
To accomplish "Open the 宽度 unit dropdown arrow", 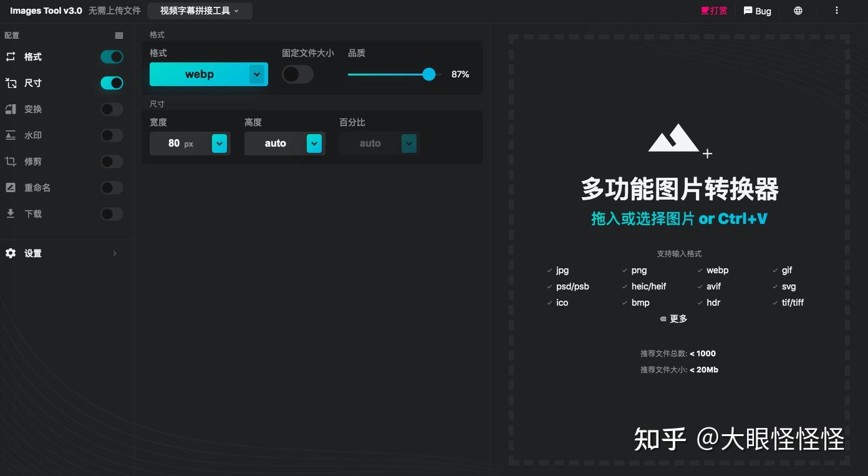I will pos(219,143).
